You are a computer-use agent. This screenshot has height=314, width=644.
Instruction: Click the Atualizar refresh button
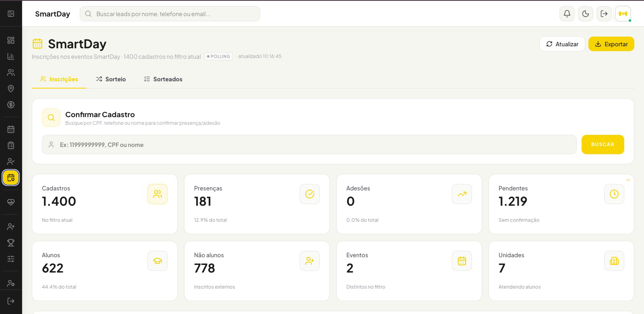(x=562, y=44)
